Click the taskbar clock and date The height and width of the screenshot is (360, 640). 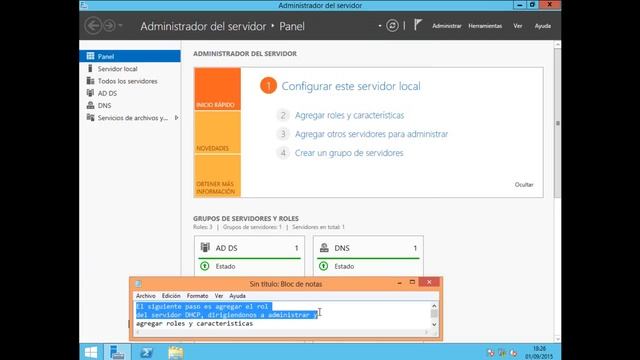tap(539, 352)
